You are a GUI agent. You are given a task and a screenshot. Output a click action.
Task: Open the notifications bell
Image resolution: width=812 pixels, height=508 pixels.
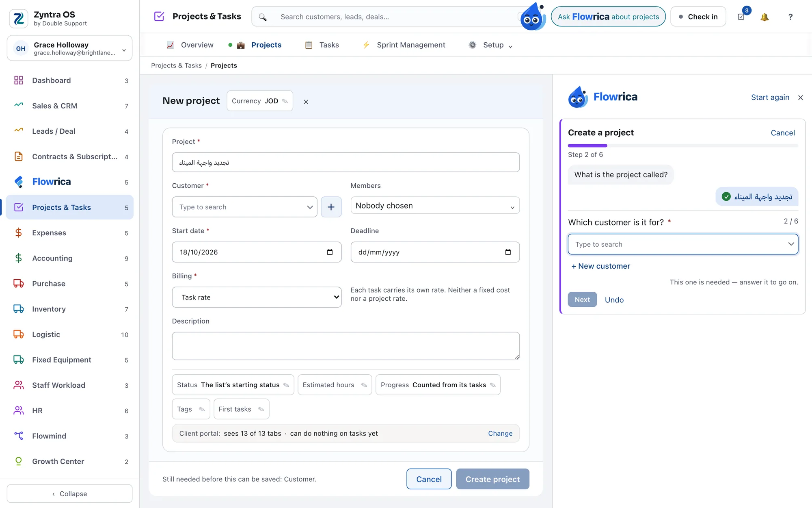tap(764, 17)
